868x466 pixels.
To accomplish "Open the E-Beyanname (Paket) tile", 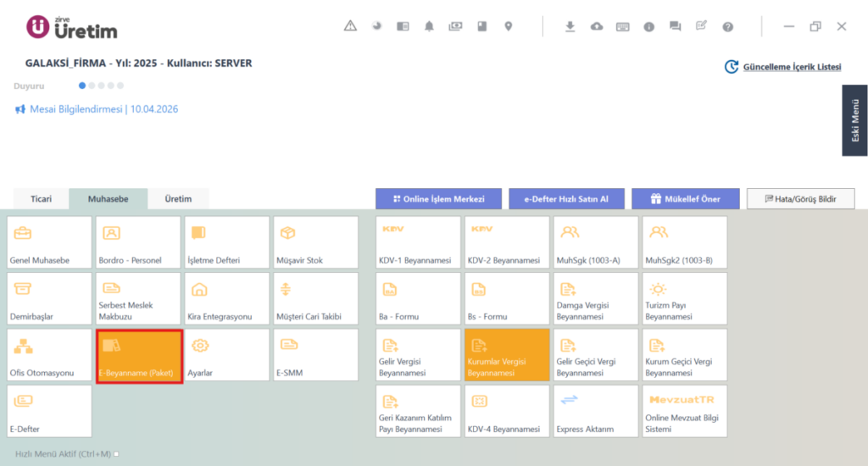I will (139, 356).
